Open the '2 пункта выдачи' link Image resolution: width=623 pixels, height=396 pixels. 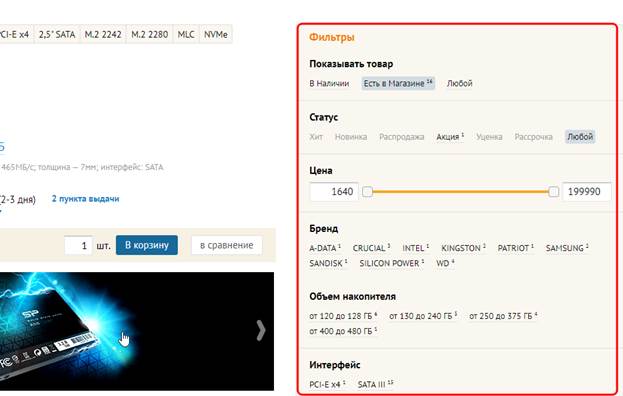pyautogui.click(x=85, y=199)
